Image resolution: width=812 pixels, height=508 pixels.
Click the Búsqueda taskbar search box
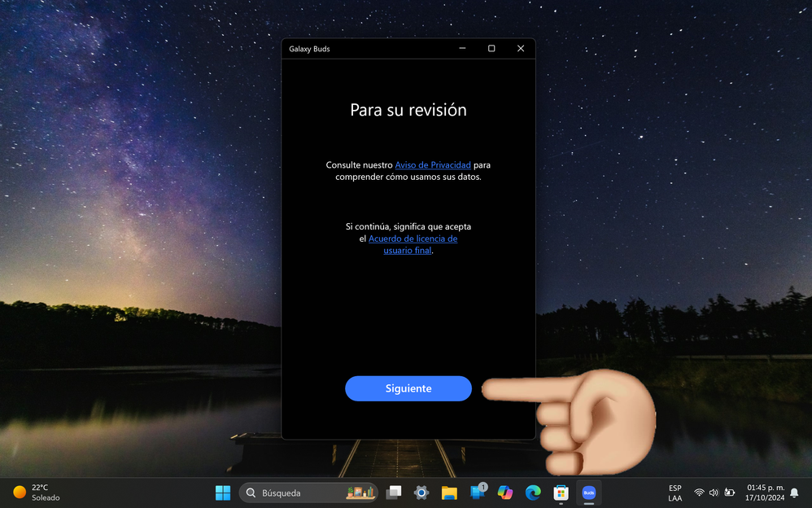coord(308,493)
